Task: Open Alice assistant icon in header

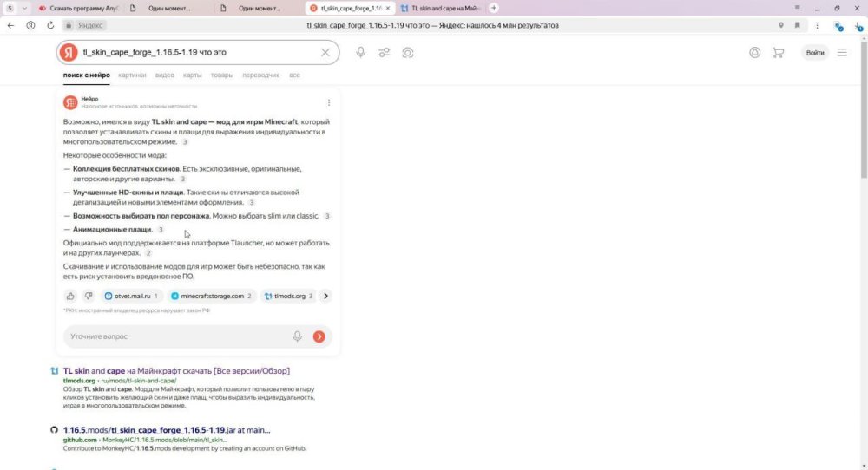Action: 754,53
